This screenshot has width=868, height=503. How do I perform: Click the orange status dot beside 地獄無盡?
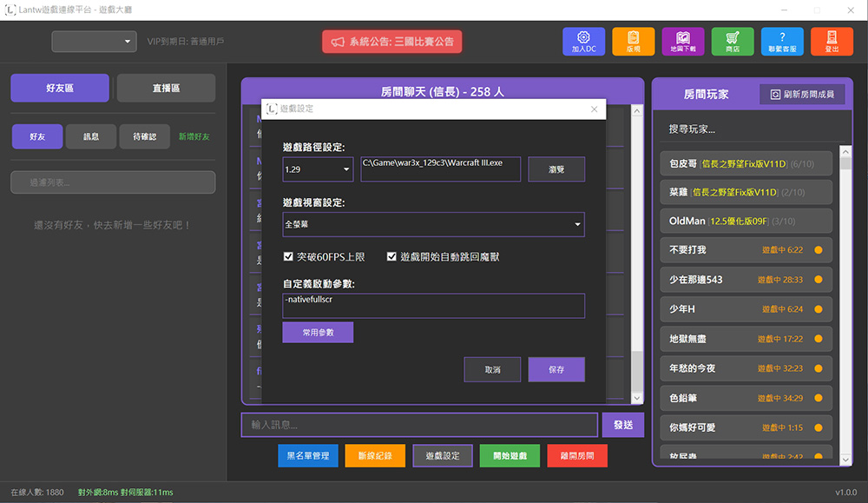pyautogui.click(x=819, y=339)
